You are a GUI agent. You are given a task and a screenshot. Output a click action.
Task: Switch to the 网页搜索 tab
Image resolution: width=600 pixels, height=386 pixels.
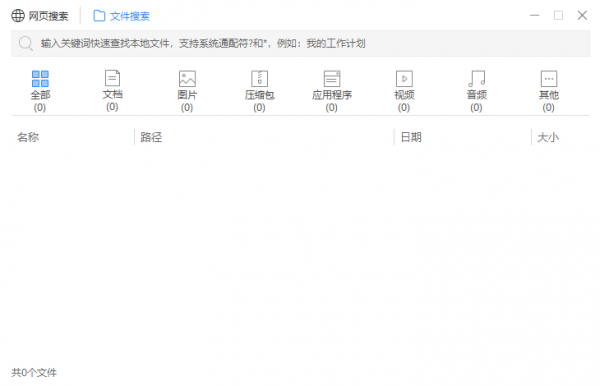tap(40, 16)
